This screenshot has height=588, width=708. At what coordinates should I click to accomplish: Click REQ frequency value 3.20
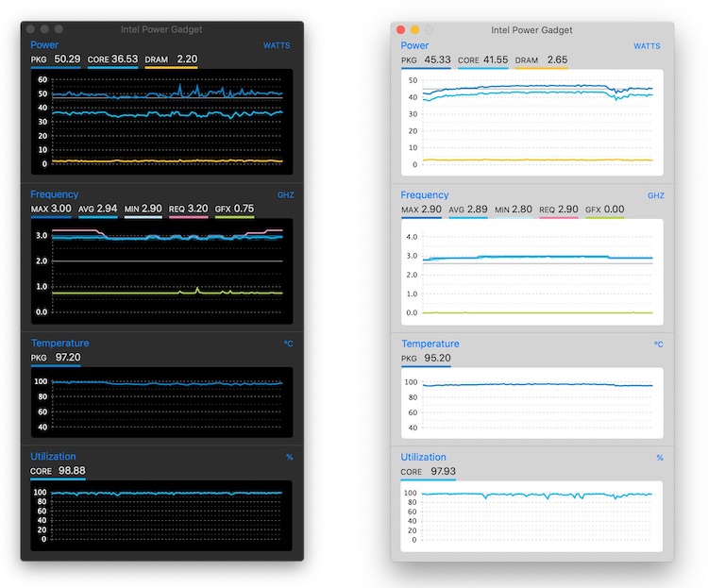tap(198, 209)
